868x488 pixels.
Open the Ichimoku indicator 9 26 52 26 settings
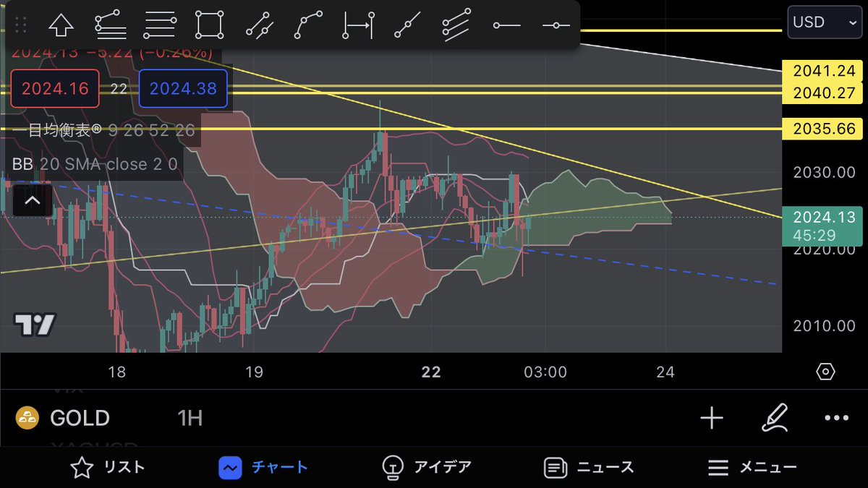[x=103, y=131]
